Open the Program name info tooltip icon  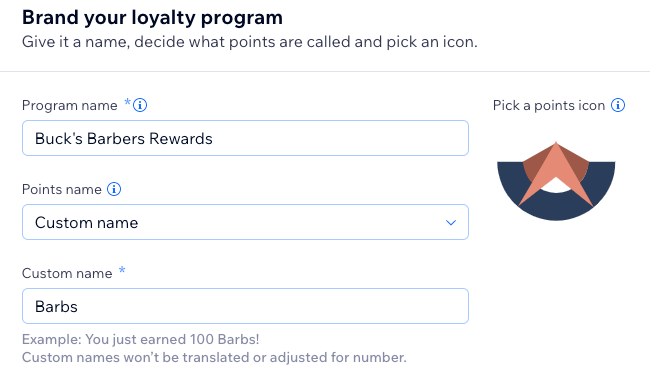pyautogui.click(x=140, y=105)
